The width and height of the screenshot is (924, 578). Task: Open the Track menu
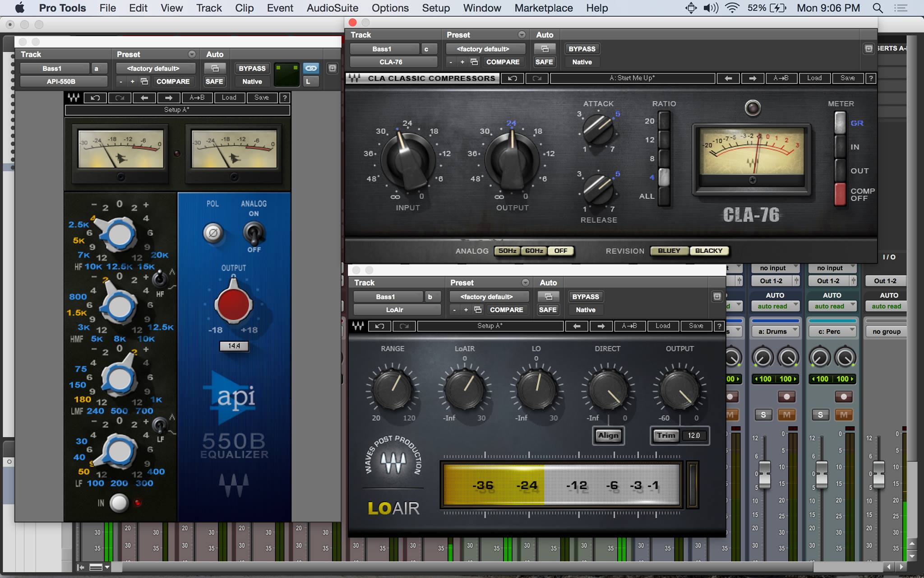click(x=209, y=8)
